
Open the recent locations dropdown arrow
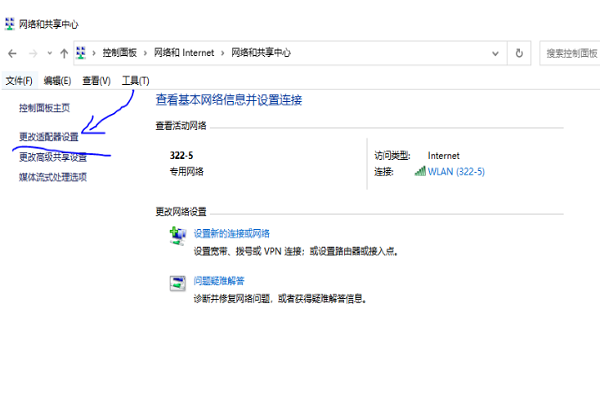50,53
